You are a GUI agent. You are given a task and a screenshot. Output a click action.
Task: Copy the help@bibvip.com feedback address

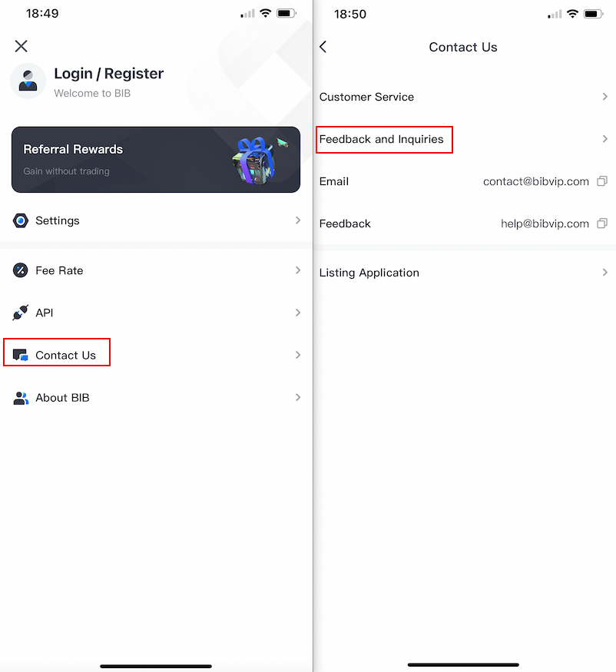click(x=602, y=223)
